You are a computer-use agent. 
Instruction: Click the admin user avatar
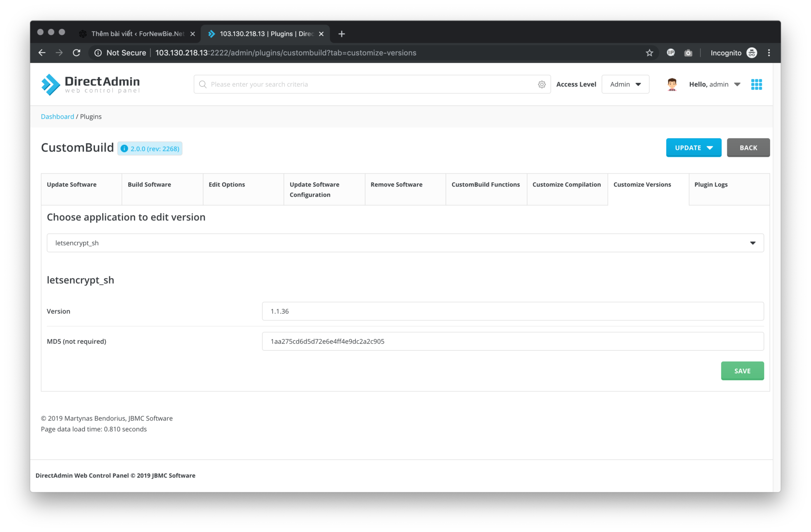tap(672, 84)
